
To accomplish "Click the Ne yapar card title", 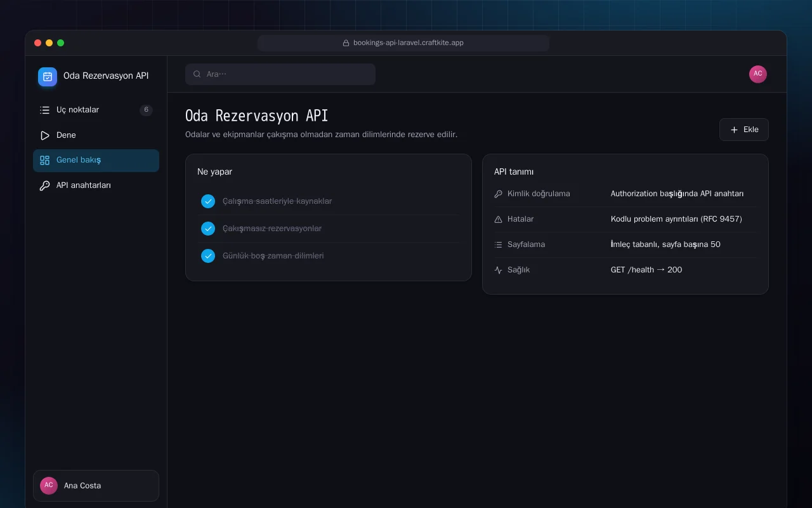I will [214, 171].
